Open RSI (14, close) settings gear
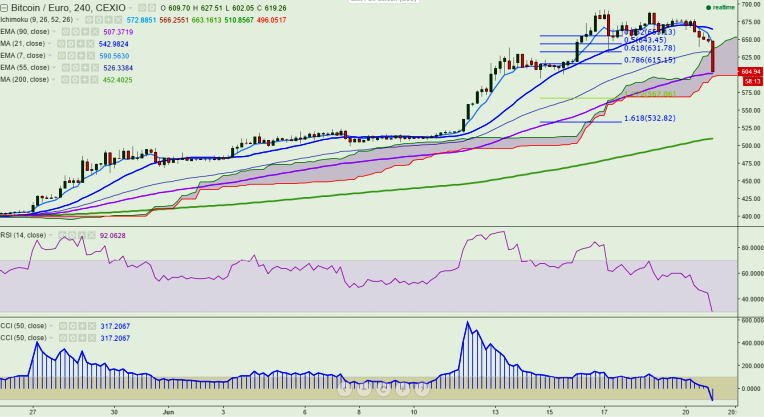 click(x=72, y=235)
